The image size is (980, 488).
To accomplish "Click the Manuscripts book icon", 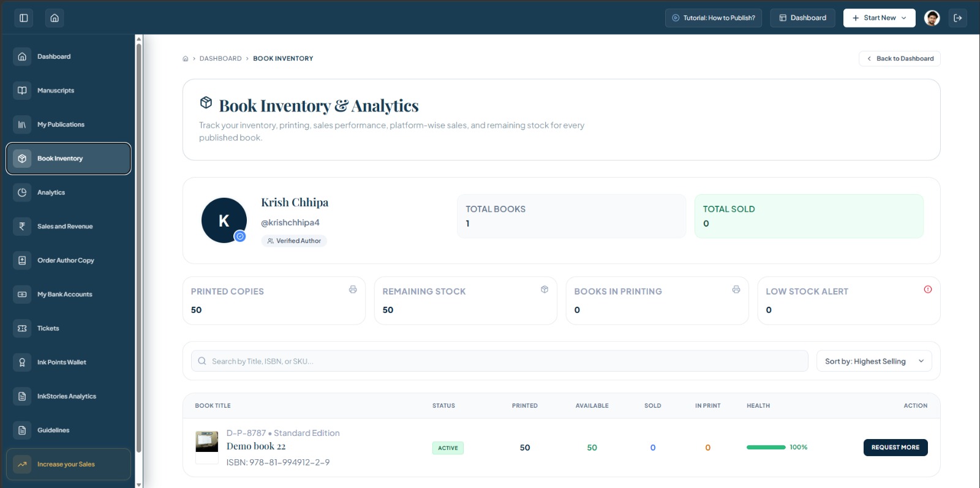I will click(22, 91).
